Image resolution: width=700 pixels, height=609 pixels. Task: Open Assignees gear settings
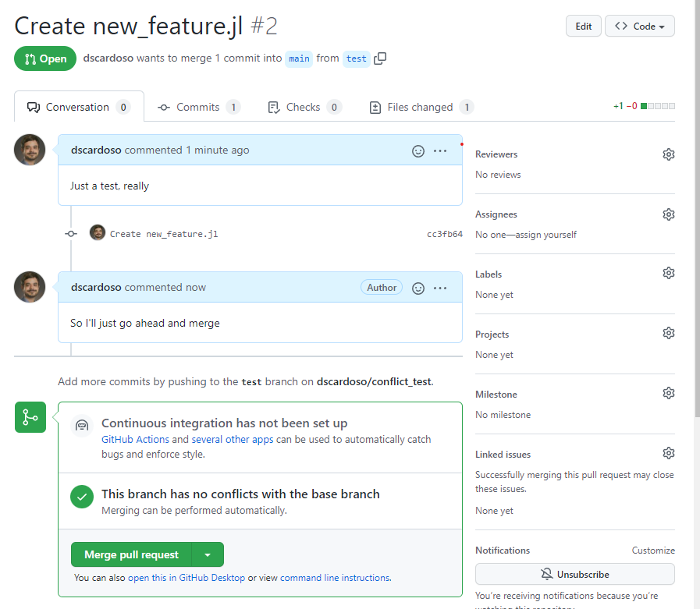tap(668, 214)
